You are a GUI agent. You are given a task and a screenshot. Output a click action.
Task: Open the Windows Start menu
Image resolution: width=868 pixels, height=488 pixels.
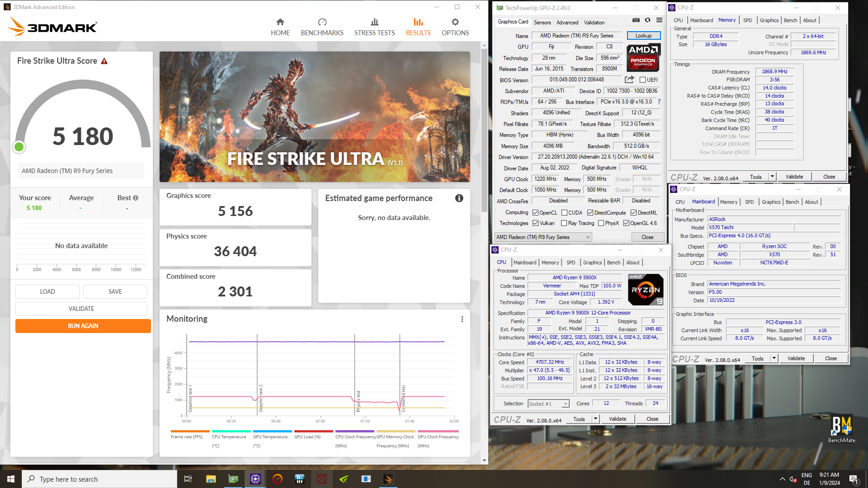click(11, 479)
